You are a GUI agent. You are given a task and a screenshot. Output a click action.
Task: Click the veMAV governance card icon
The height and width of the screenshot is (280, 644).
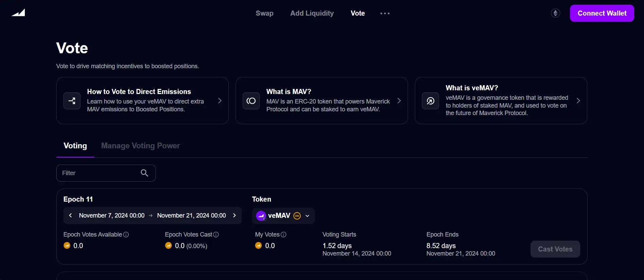pyautogui.click(x=430, y=101)
